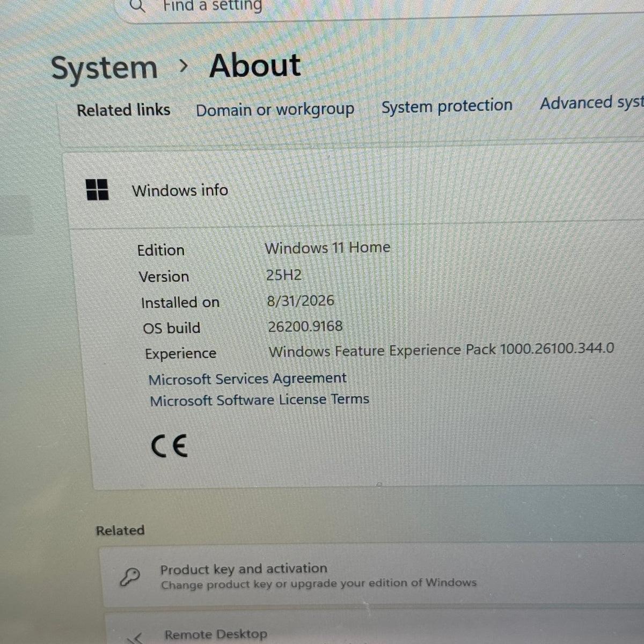Click the Related links label
This screenshot has width=644, height=644.
123,110
